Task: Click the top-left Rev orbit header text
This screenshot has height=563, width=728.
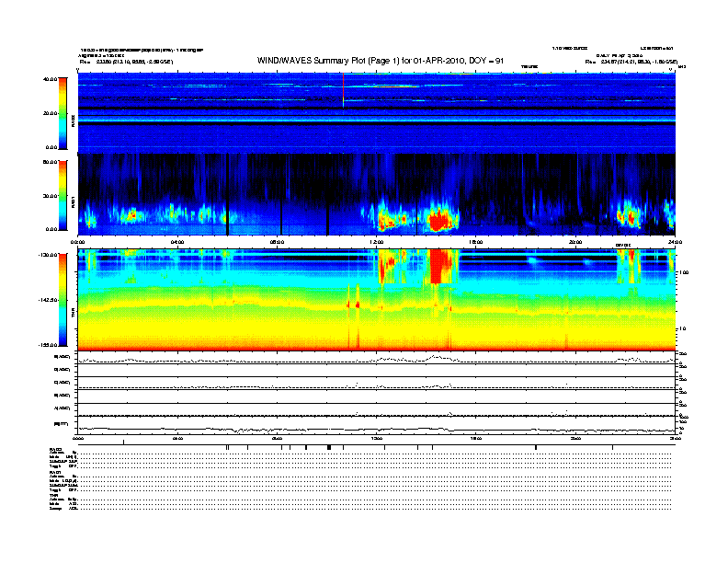Action: [126, 62]
